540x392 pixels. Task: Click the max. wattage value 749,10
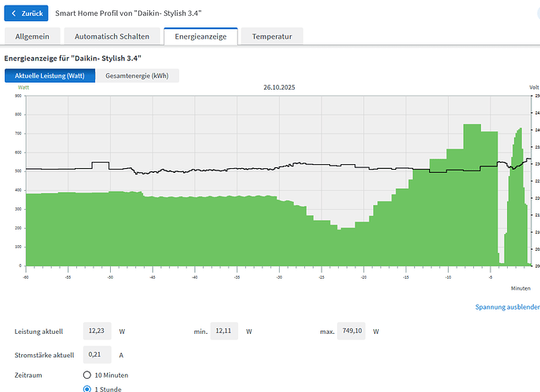[352, 332]
